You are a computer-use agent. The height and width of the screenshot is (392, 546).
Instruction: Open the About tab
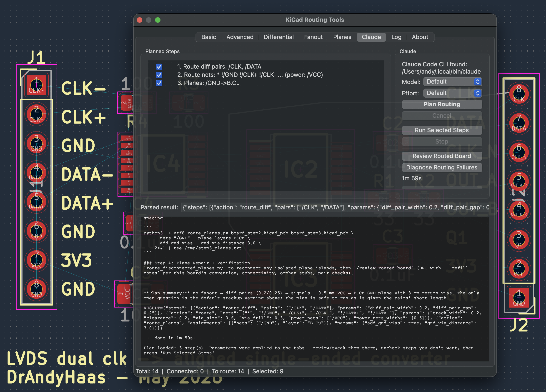420,37
